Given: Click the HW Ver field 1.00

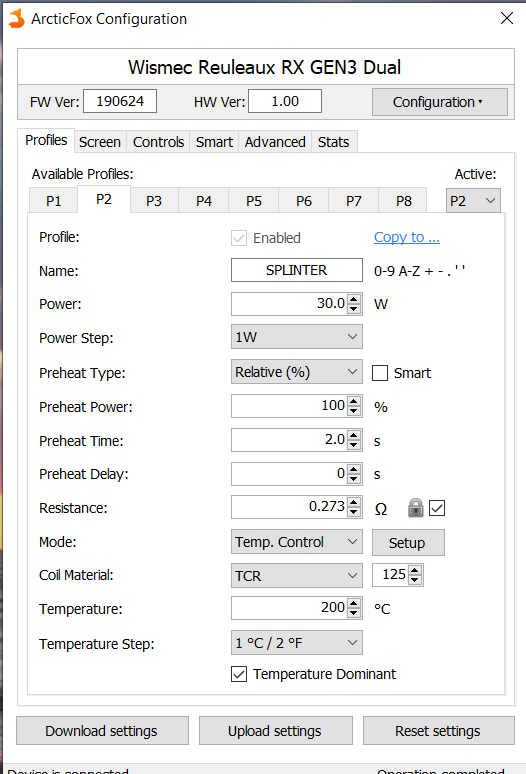Looking at the screenshot, I should [x=285, y=101].
